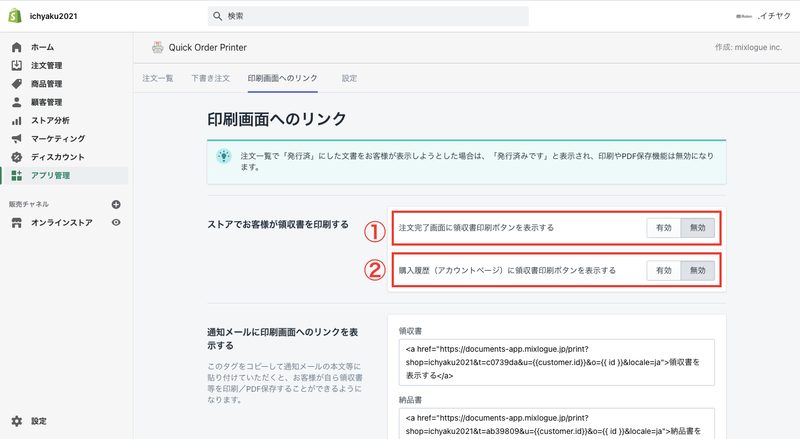This screenshot has height=439, width=800.
Task: View online store with the eye icon
Action: (116, 223)
